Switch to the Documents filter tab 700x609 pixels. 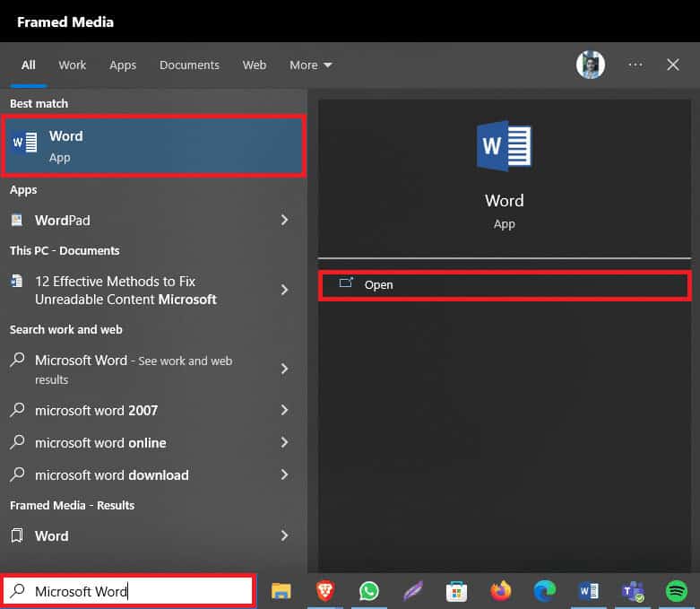(x=189, y=65)
